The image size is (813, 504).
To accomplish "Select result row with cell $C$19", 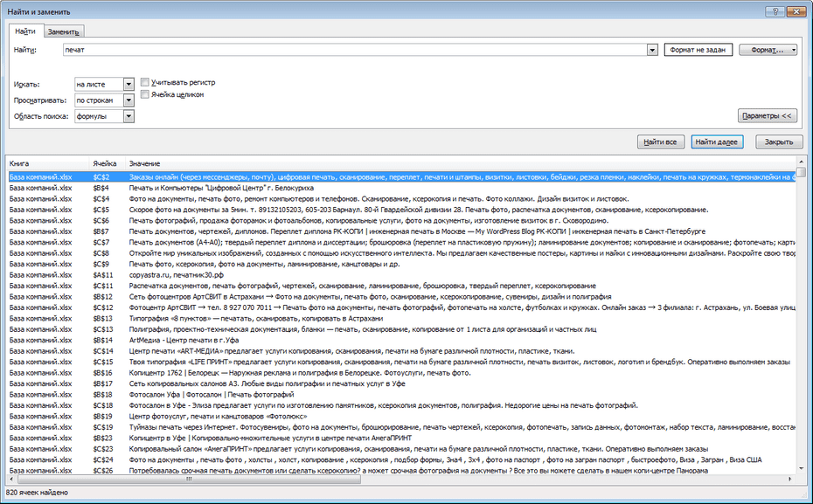I will (401, 427).
